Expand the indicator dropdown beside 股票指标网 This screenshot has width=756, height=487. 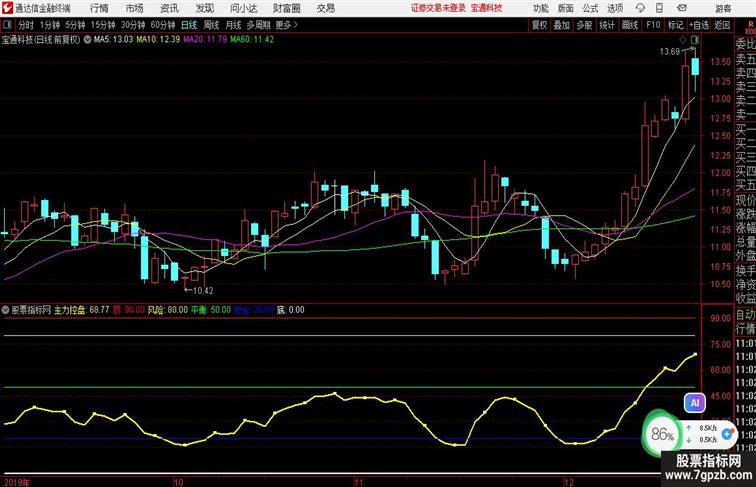tap(5, 310)
